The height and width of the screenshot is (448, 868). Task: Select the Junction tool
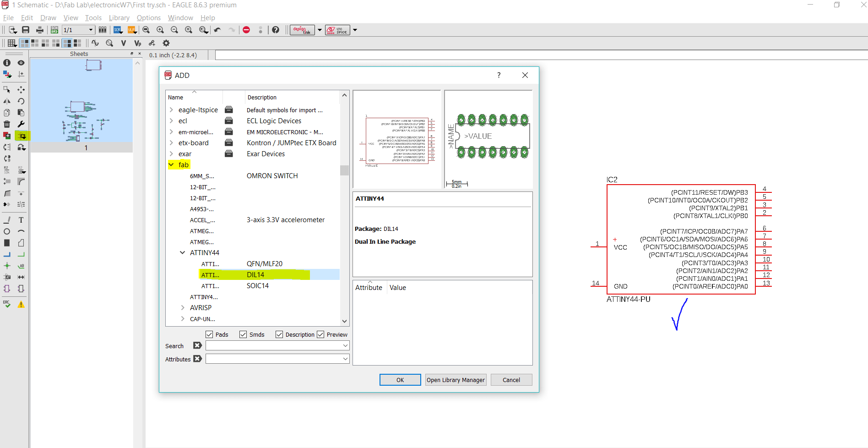coord(7,266)
